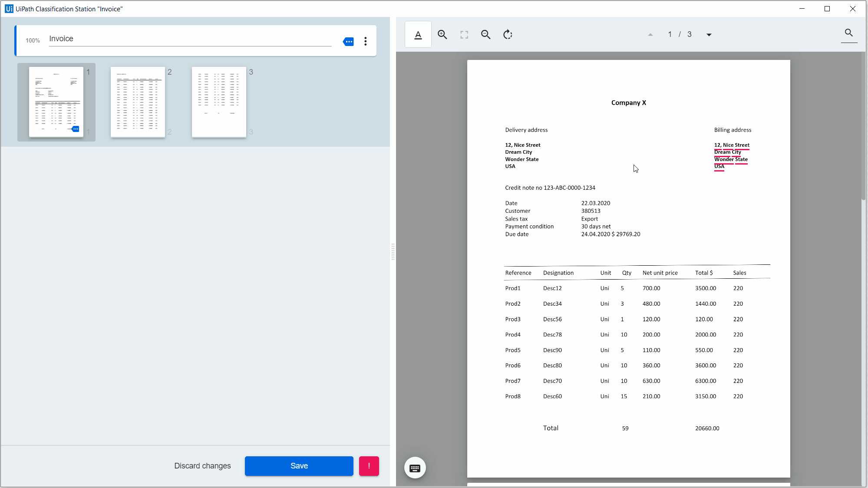Click the Invoice classification field

click(x=190, y=39)
